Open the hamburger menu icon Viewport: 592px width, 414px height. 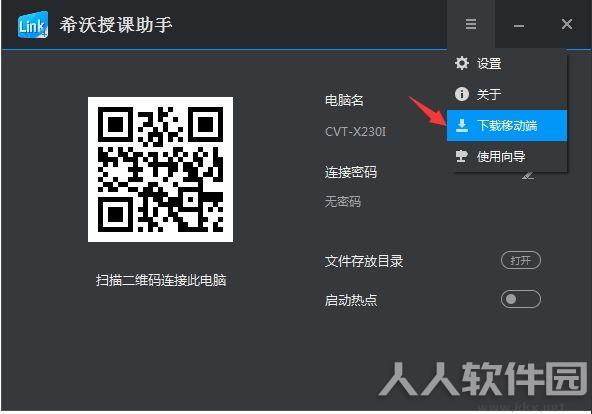coord(471,24)
